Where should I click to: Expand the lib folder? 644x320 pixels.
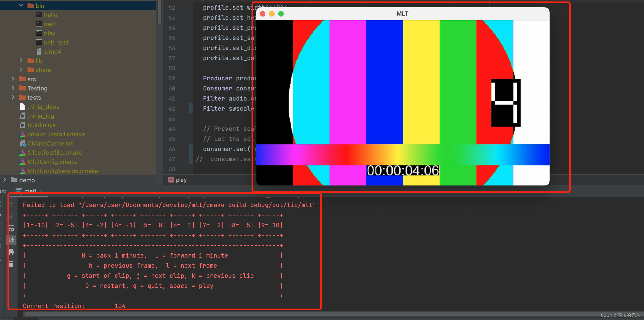(21, 61)
